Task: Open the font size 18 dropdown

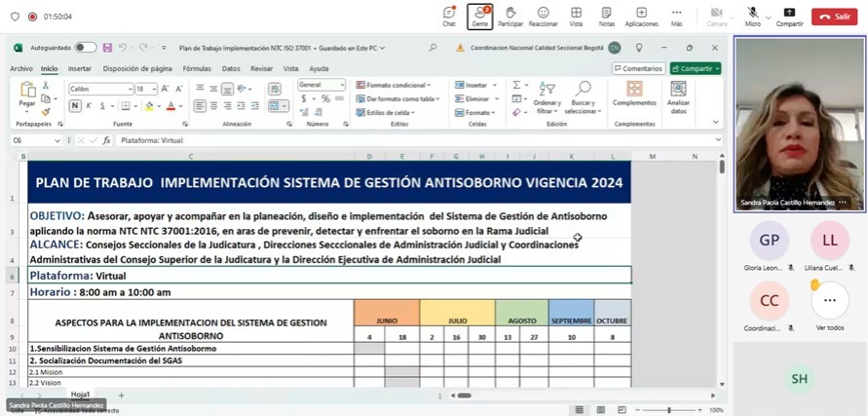Action: coord(154,89)
